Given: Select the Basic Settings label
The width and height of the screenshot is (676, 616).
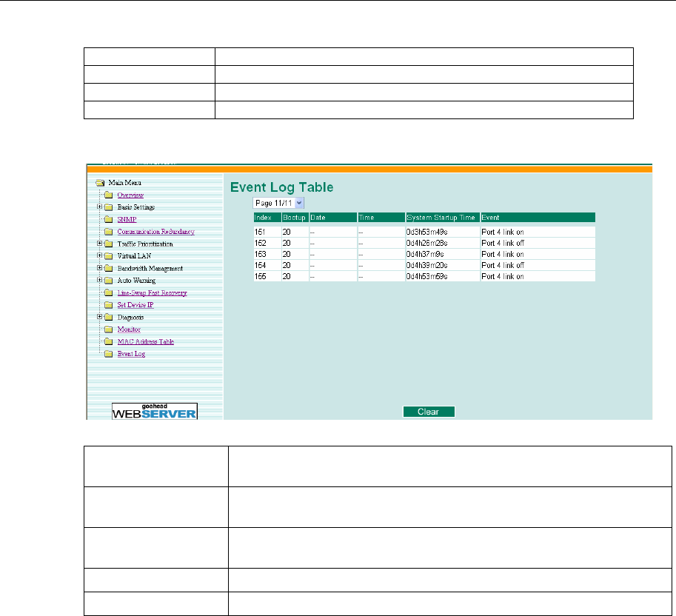Looking at the screenshot, I should coord(135,207).
